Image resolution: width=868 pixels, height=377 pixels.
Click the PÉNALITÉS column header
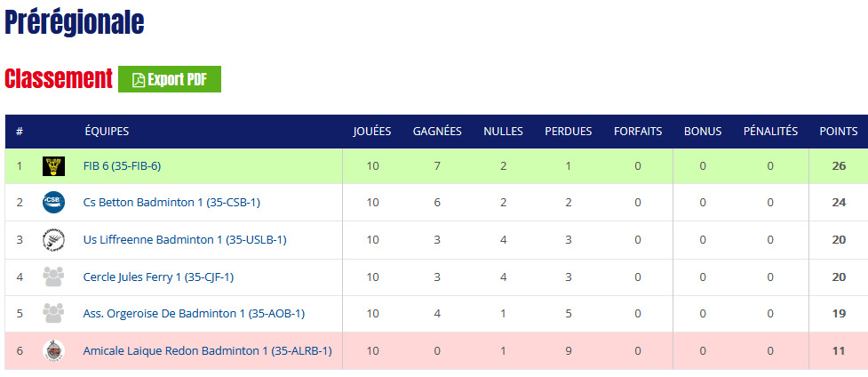coord(770,132)
